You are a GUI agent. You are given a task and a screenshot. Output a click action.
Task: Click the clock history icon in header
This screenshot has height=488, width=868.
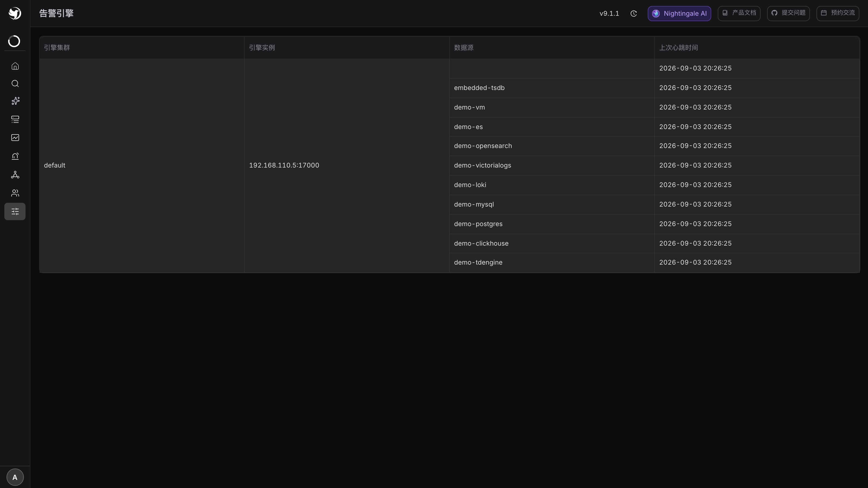[x=633, y=14]
